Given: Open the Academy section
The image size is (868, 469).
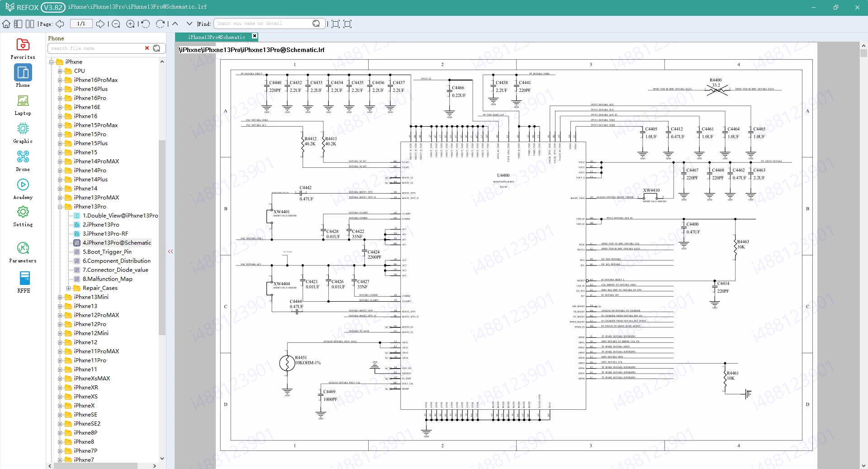Looking at the screenshot, I should [x=23, y=187].
